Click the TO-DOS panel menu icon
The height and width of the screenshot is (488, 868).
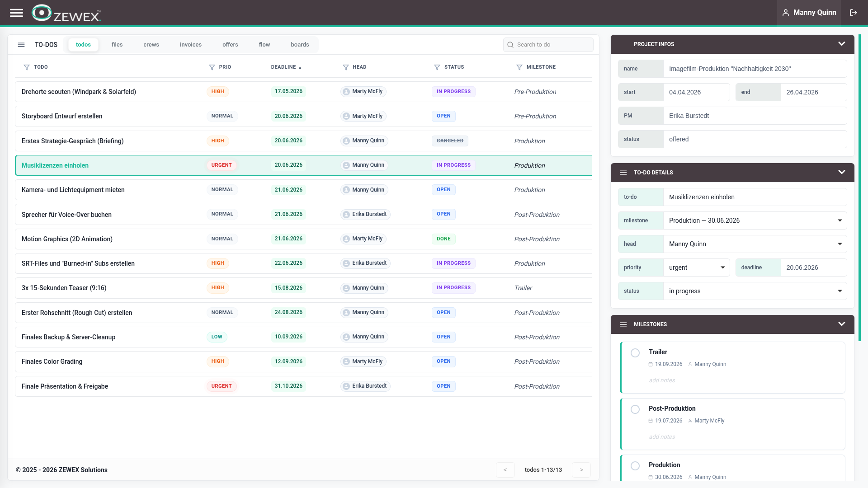click(21, 45)
